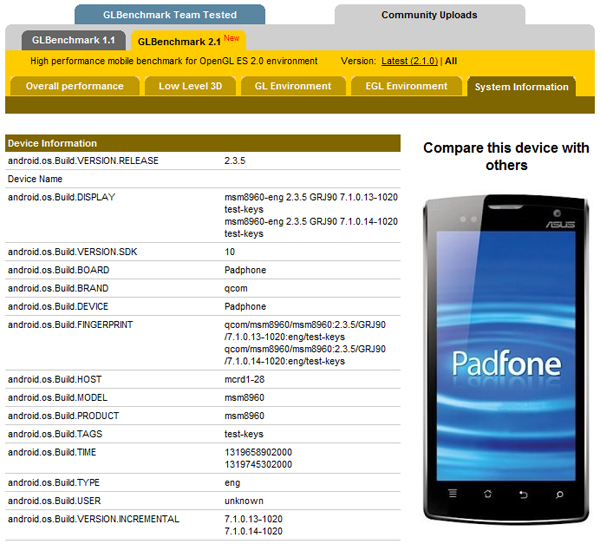
Task: Tap the search magnifier icon on the phone
Action: 558,494
